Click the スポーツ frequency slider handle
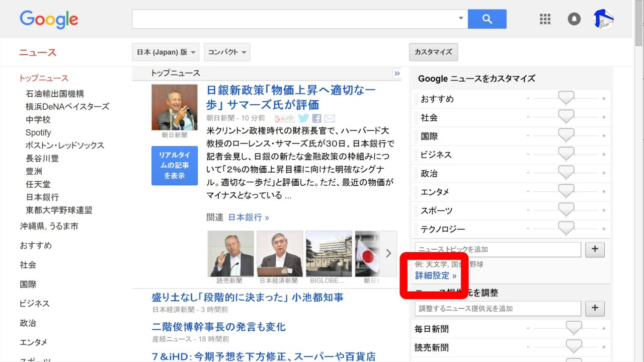644x362 pixels. tap(566, 210)
